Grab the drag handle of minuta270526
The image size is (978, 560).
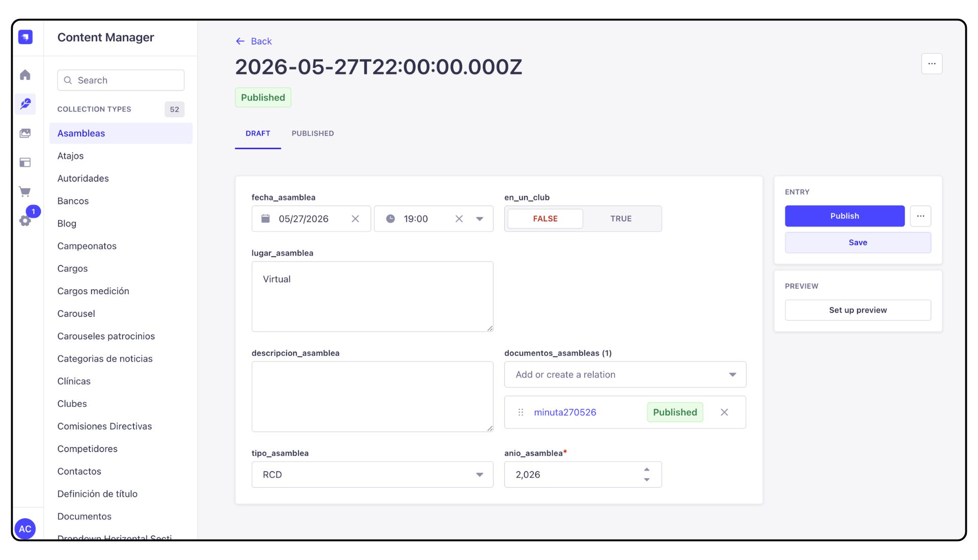pyautogui.click(x=521, y=412)
